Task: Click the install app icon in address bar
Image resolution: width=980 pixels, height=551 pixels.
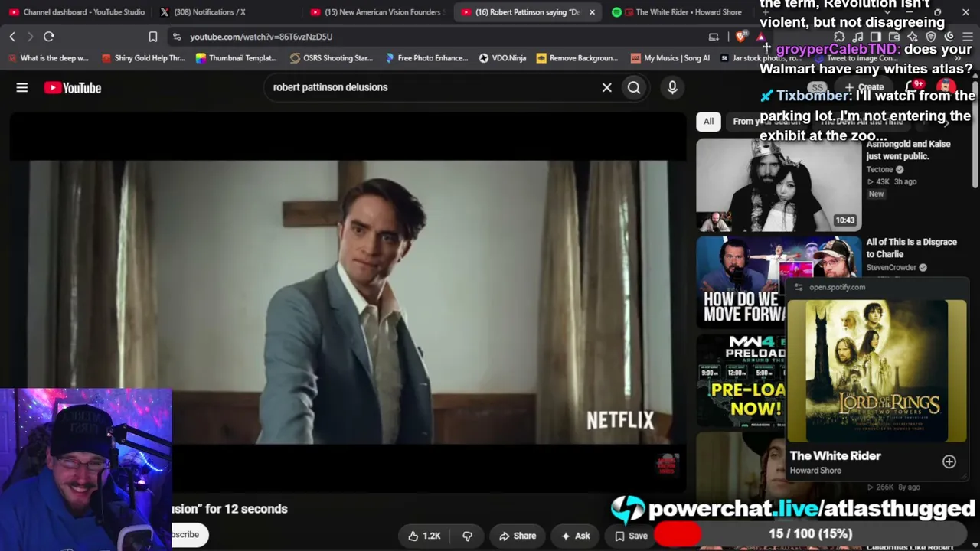Action: click(714, 37)
